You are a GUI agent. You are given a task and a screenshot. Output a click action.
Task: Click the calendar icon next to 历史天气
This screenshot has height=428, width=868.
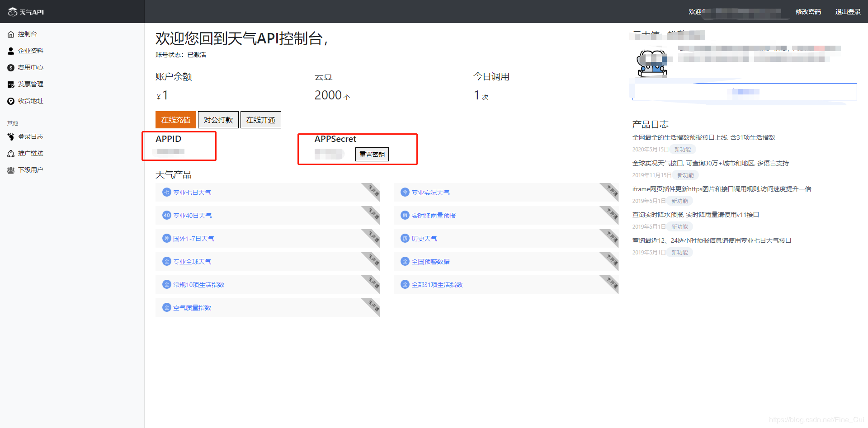(x=405, y=238)
